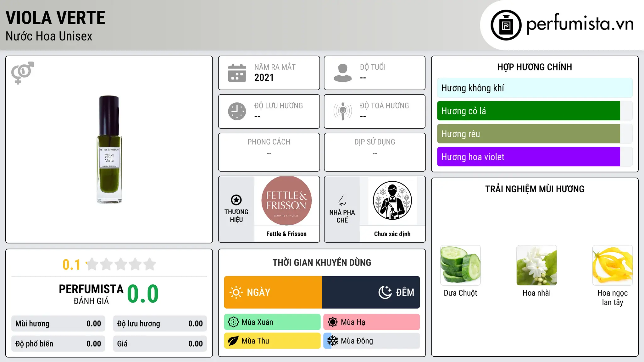Click the star badge icon above Thương hiệu
This screenshot has height=362, width=644.
click(236, 200)
